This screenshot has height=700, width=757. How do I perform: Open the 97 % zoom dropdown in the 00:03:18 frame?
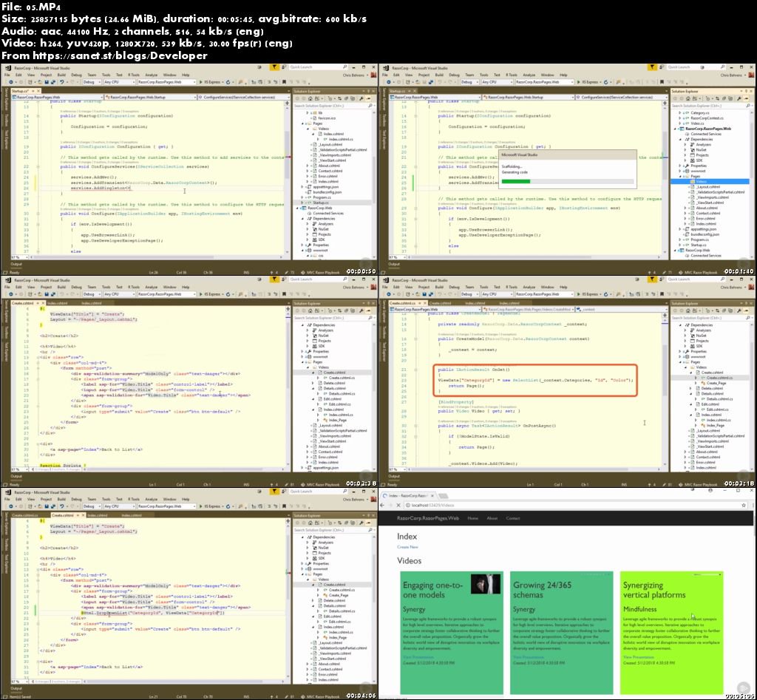click(396, 469)
